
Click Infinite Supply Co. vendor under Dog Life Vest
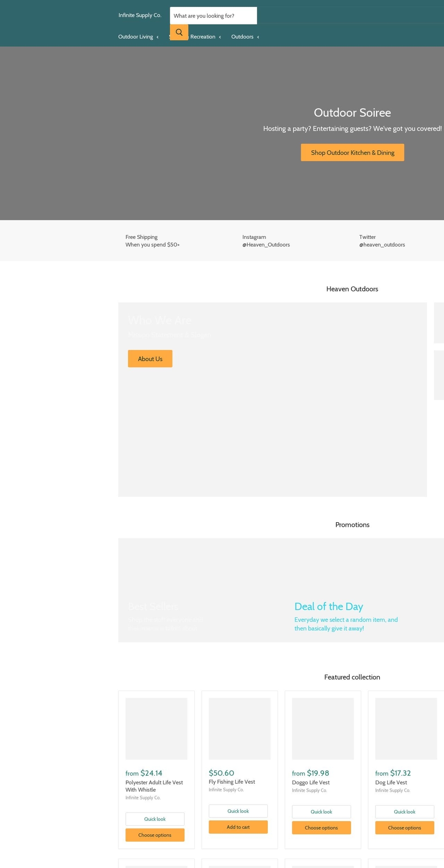[393, 791]
